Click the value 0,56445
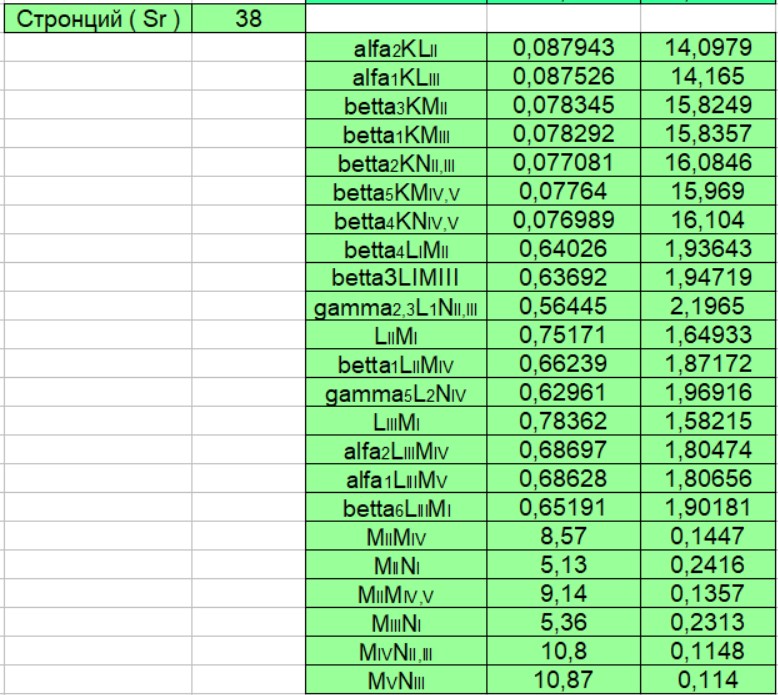Viewport: 778px width, 695px height. tap(563, 307)
